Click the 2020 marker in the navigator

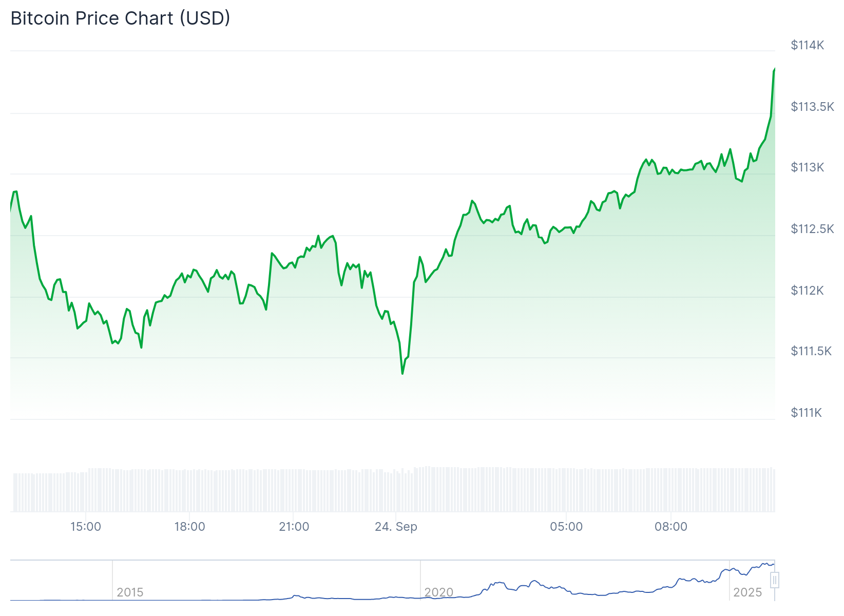pyautogui.click(x=439, y=592)
